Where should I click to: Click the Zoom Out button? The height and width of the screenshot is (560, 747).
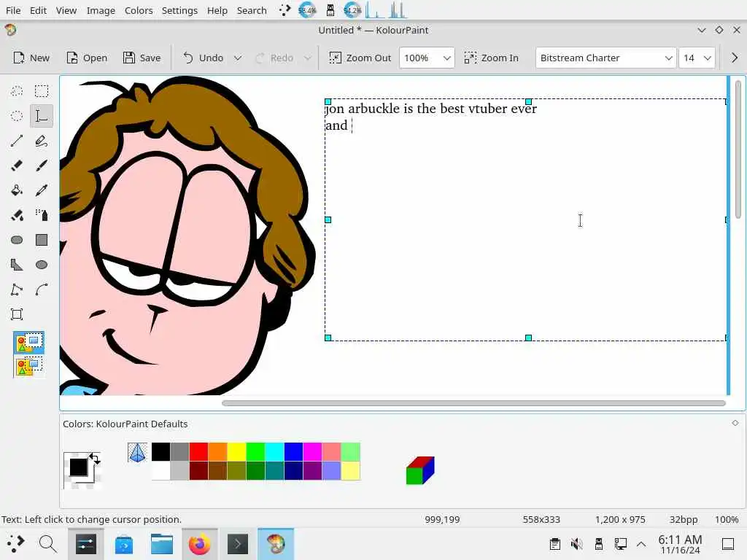point(360,58)
